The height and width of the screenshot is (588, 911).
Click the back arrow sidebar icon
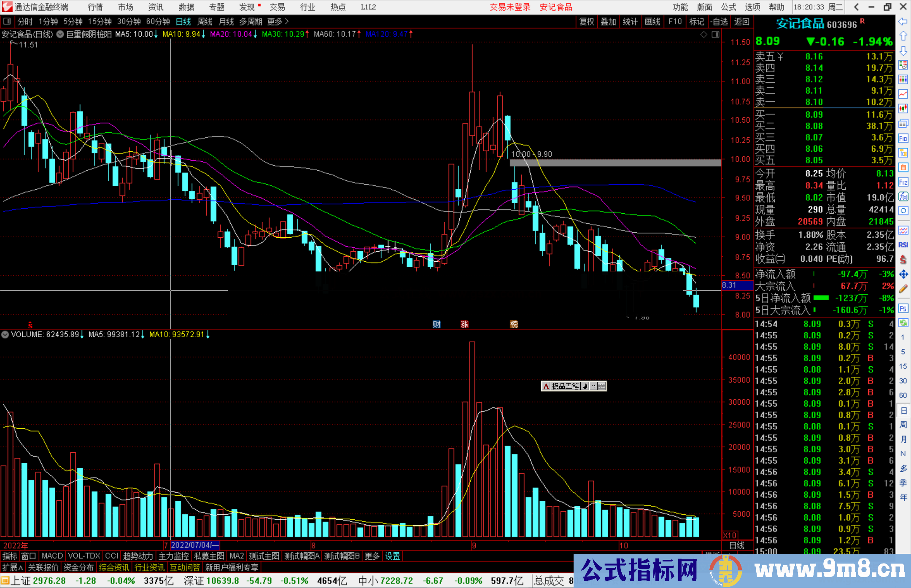pos(903,21)
